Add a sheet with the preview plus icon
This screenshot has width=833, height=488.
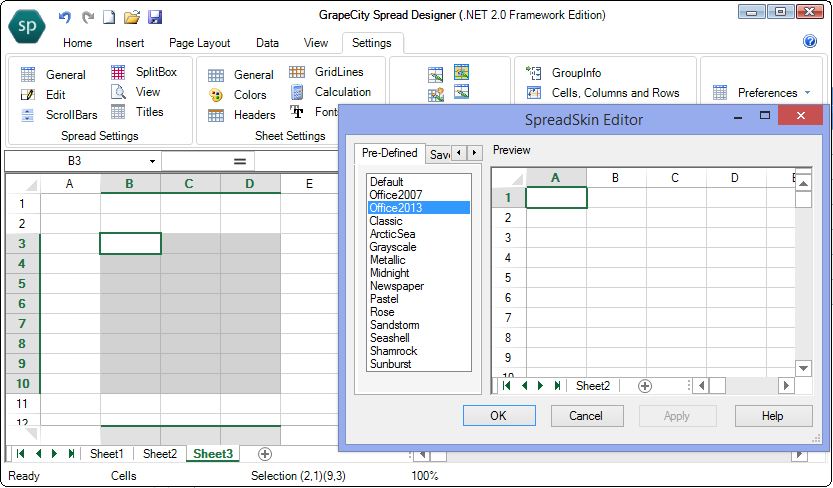(645, 386)
